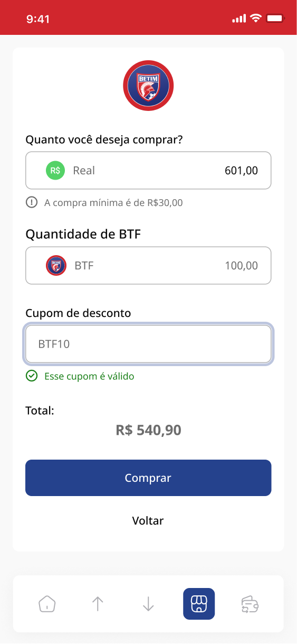Tap the cellular signal bars icon
This screenshot has height=644, width=297.
239,19
